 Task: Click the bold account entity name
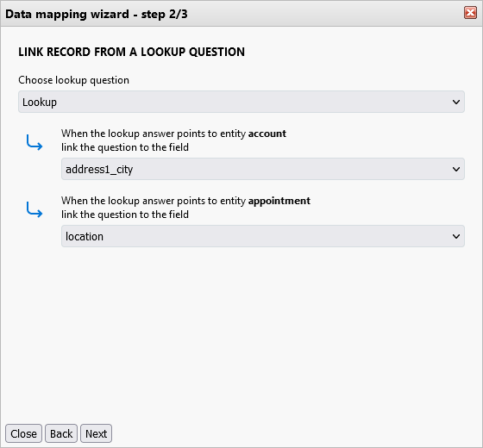[267, 134]
